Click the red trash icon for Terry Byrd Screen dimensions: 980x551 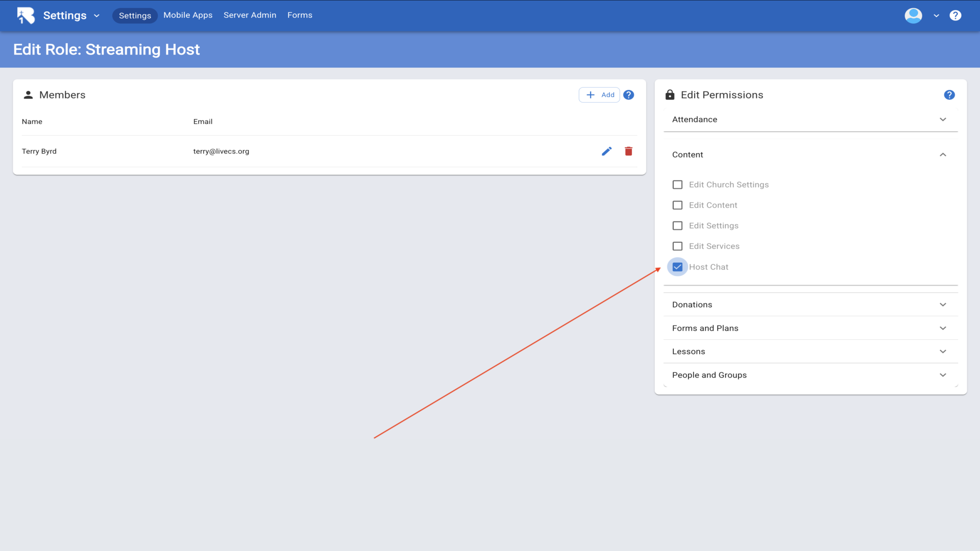[628, 151]
